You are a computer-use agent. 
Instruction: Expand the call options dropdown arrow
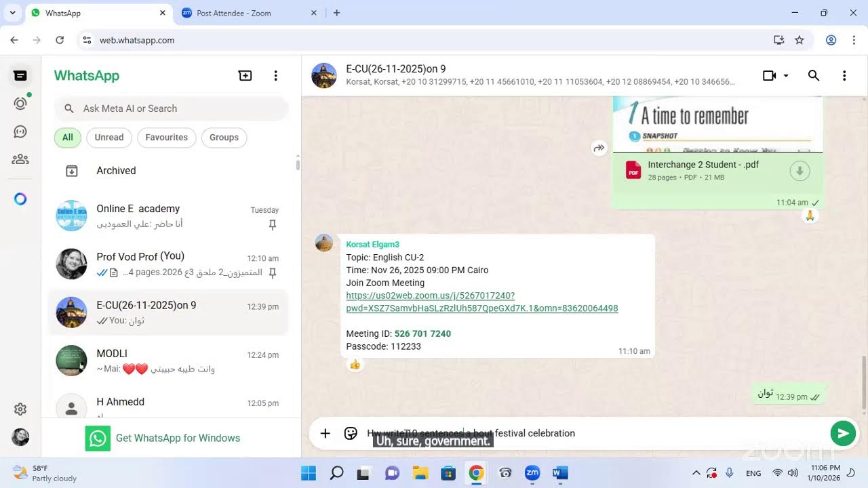(786, 76)
